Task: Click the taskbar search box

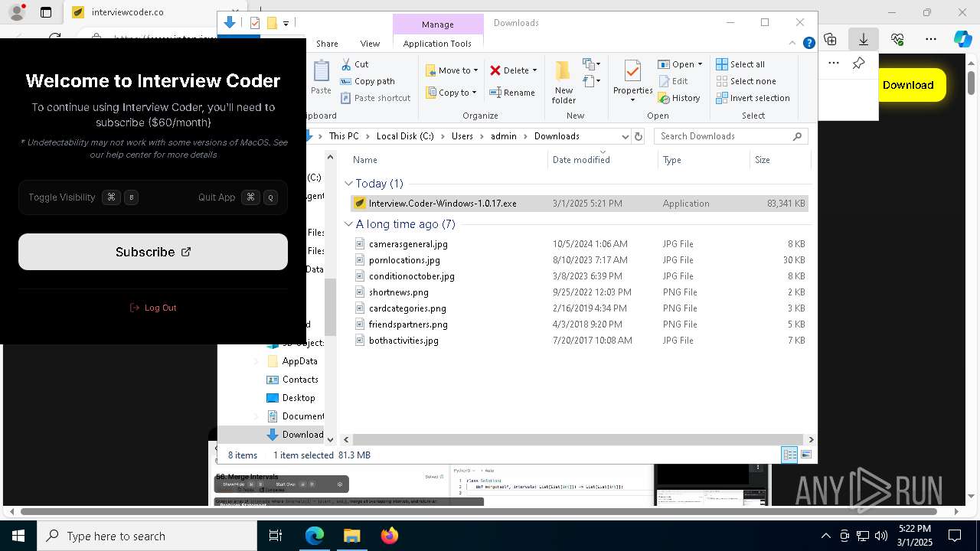Action: pos(147,536)
